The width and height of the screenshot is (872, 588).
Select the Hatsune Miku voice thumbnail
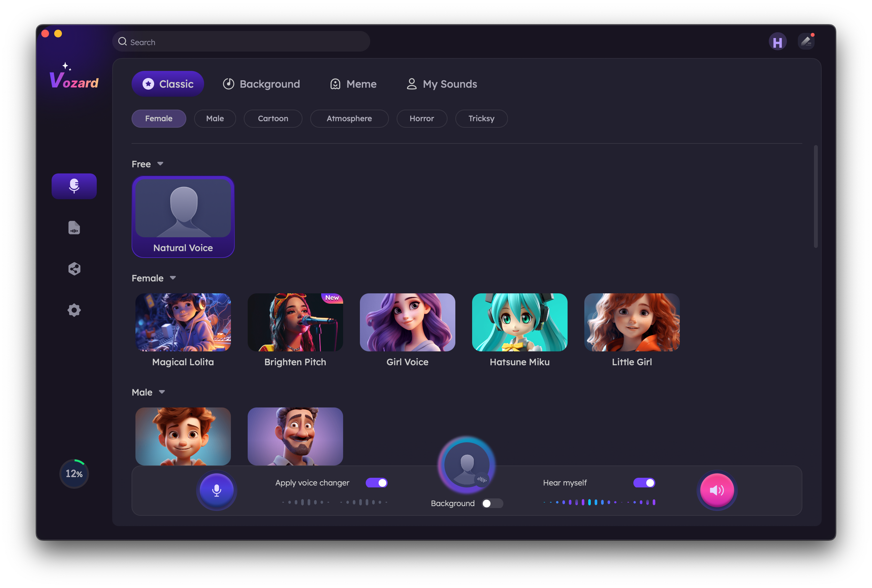(520, 322)
